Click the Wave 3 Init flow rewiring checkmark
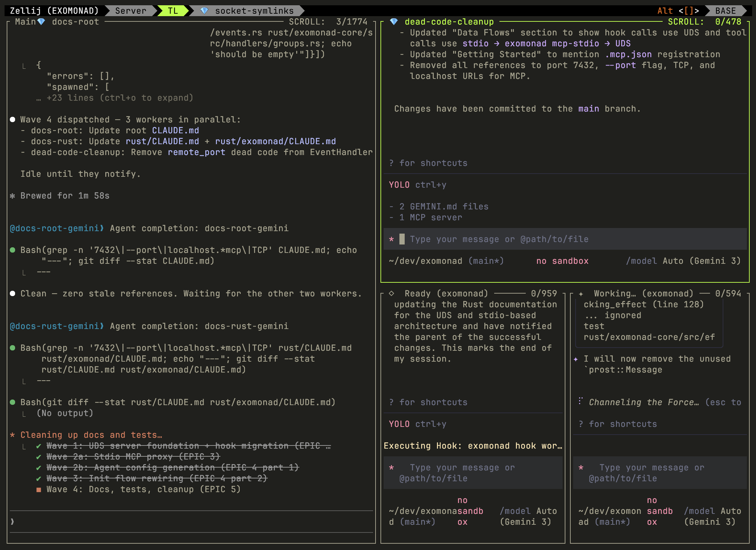Screen dimensions: 756x550 click(x=39, y=479)
